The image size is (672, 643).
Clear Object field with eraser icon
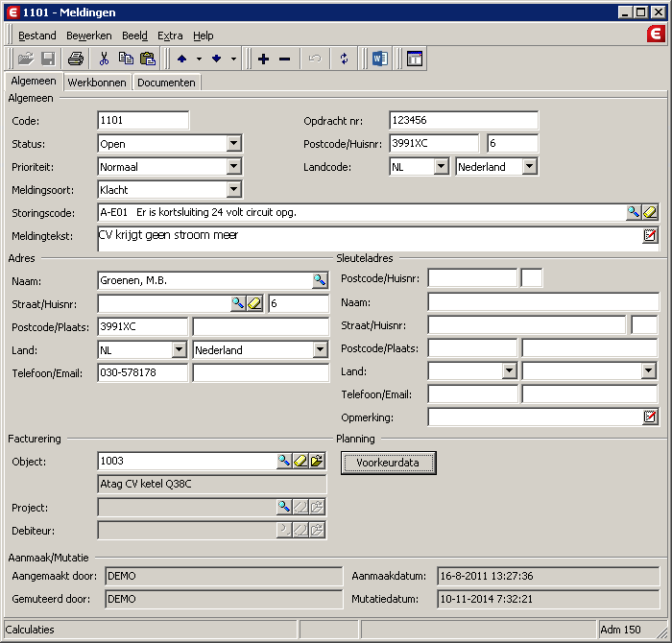coord(300,461)
